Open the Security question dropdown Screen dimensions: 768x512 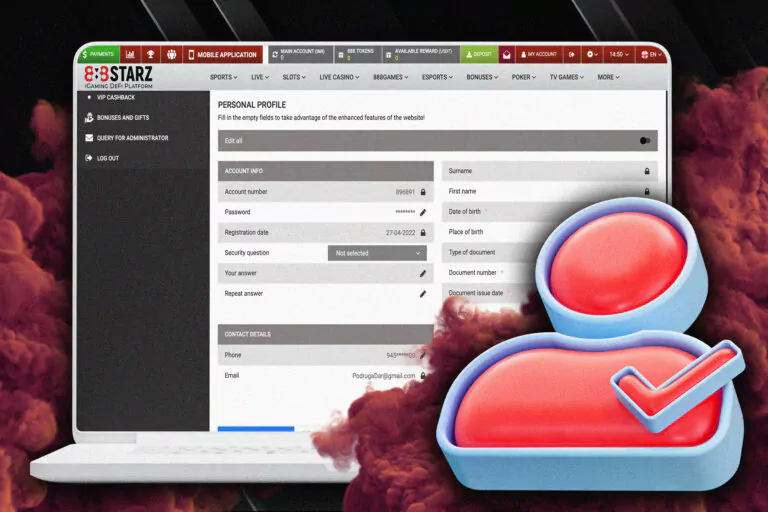[377, 253]
